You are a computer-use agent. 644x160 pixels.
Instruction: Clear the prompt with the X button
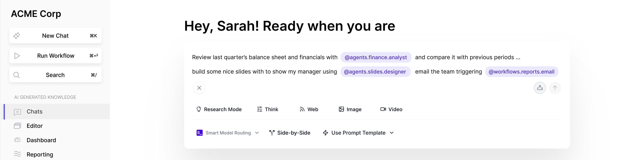199,88
